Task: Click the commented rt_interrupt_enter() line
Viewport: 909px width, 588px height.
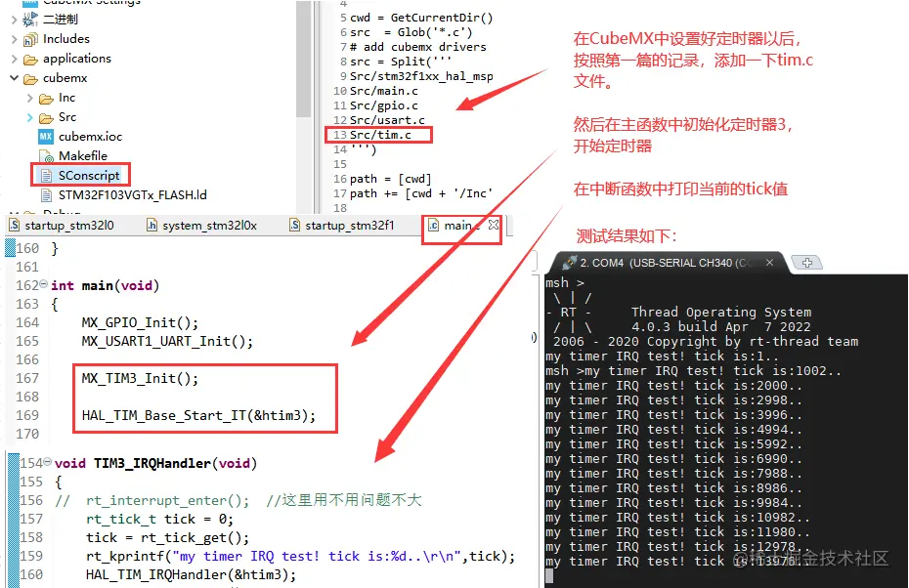Action: click(x=238, y=500)
